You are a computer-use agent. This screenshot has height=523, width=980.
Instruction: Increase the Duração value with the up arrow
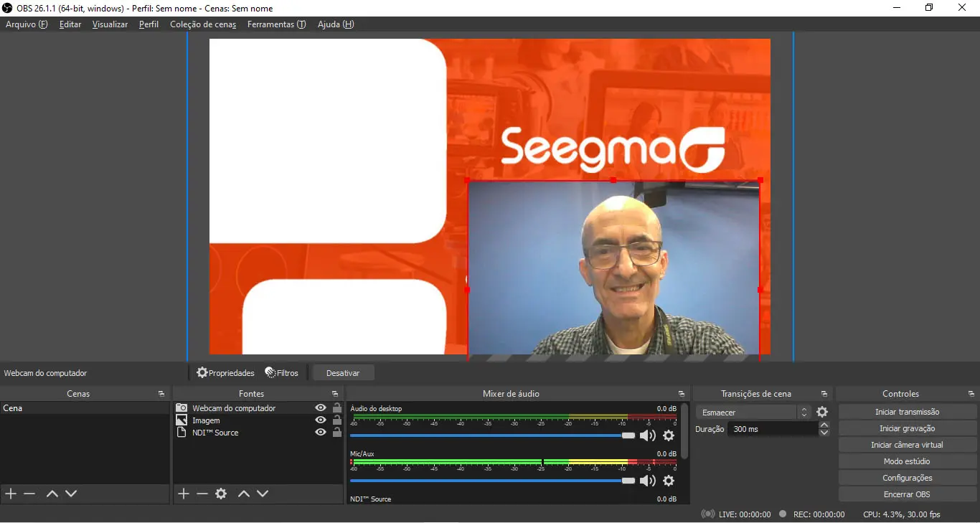(824, 425)
